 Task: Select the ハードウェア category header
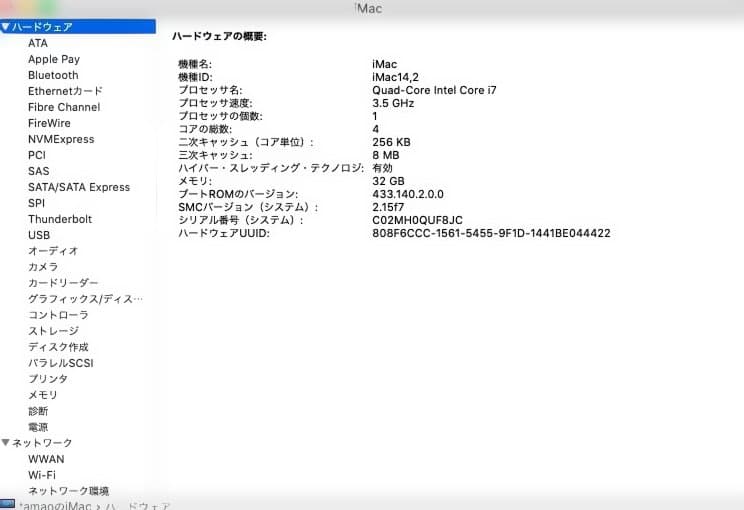[x=78, y=27]
